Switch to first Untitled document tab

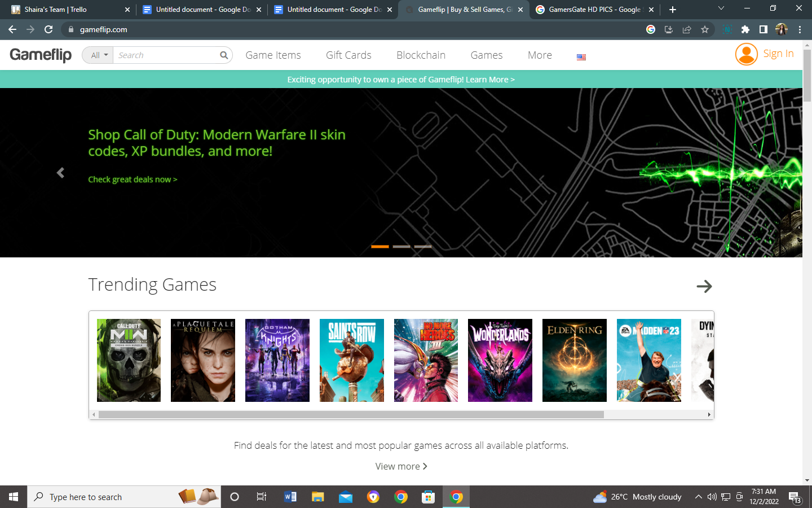(202, 10)
